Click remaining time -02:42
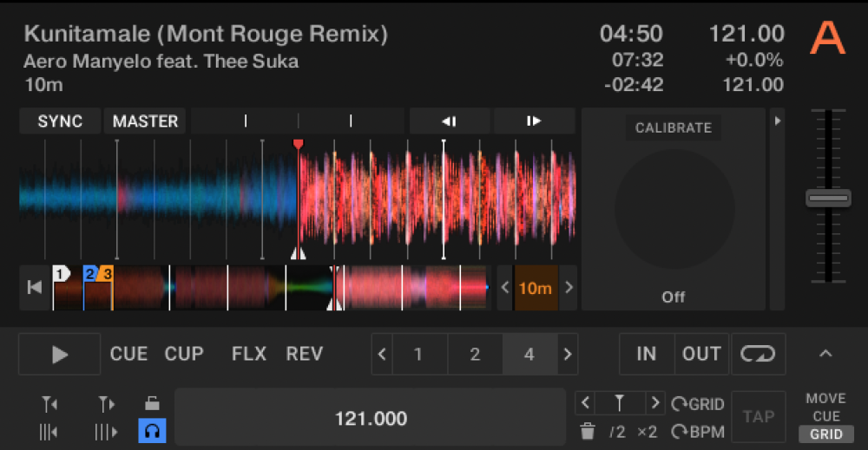 [x=634, y=85]
